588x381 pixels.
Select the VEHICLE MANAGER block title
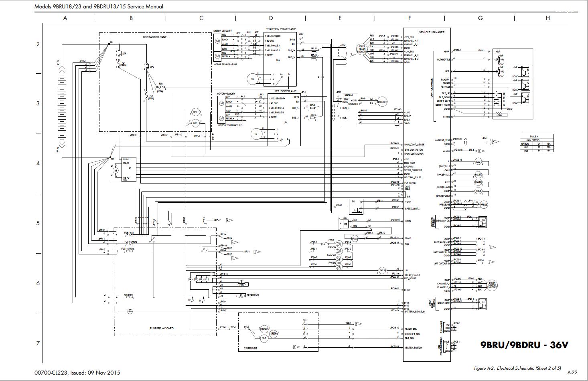coord(432,32)
